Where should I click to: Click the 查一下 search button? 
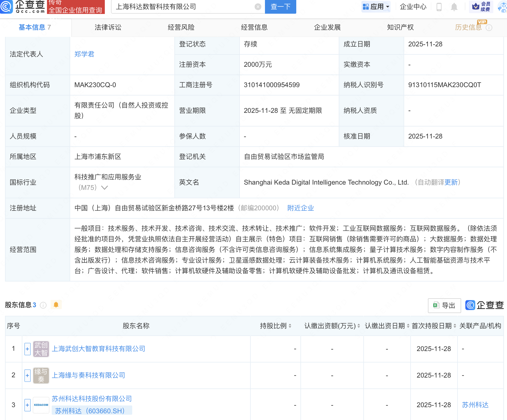click(x=280, y=7)
